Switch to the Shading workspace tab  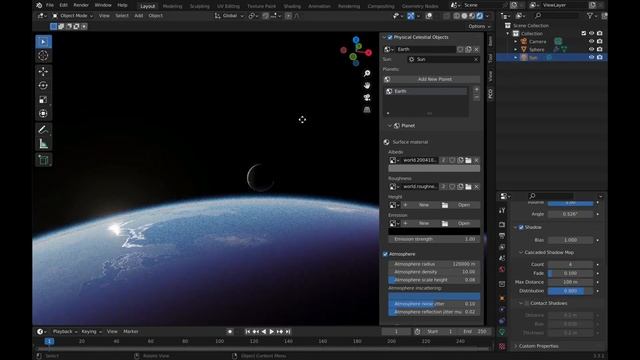click(292, 6)
